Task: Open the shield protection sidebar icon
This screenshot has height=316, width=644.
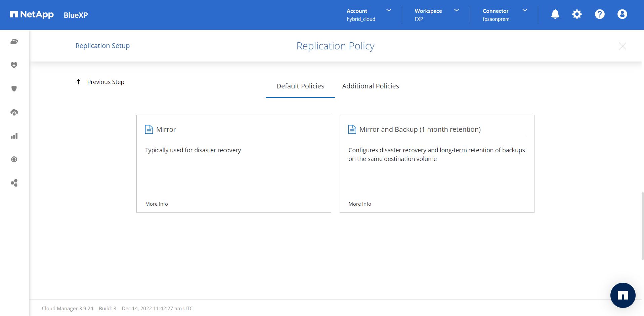Action: click(14, 89)
